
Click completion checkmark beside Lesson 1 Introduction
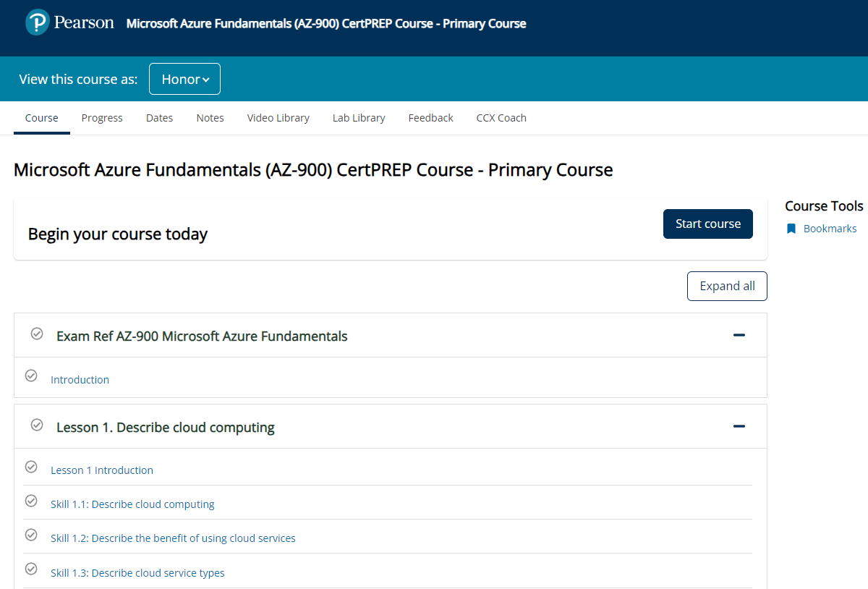31,467
